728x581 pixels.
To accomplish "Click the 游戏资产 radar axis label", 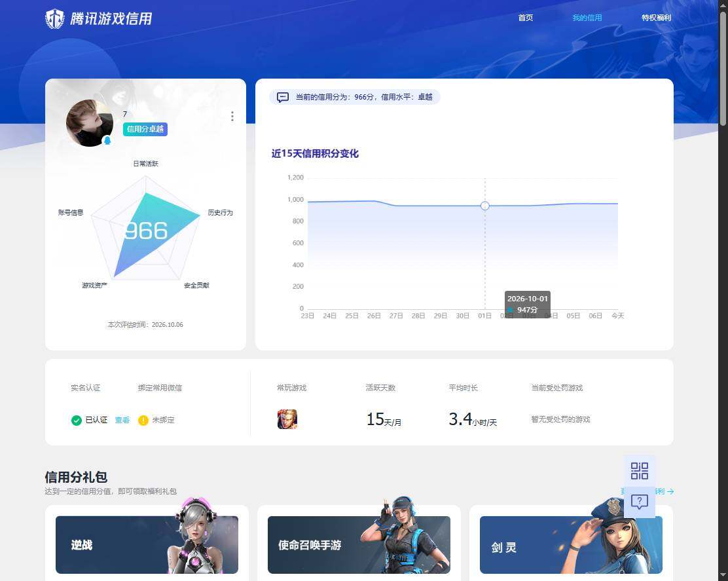I will (95, 285).
